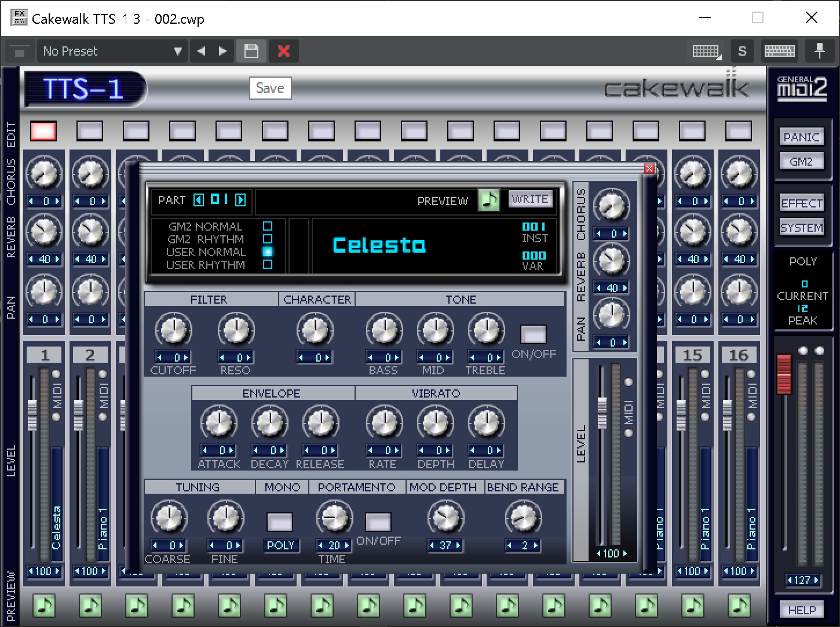Click the PART increment arrow

tap(240, 200)
